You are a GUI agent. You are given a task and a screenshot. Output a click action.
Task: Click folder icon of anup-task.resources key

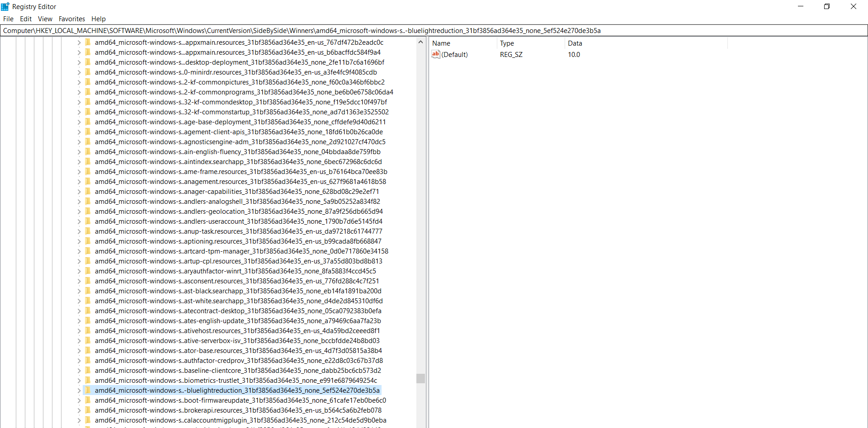[88, 231]
